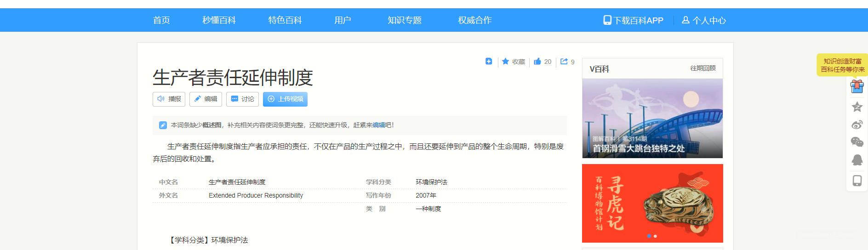
Task: Click the like count 20
Action: click(548, 62)
